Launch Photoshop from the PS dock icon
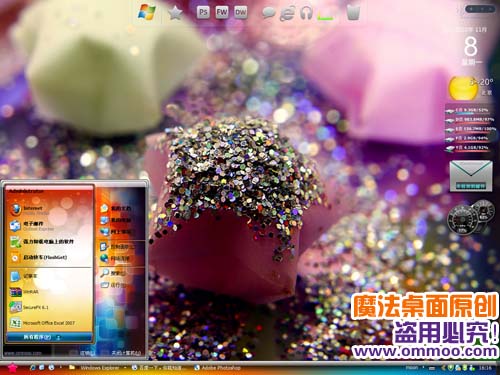Screen dimensions: 500x375 (x=203, y=13)
